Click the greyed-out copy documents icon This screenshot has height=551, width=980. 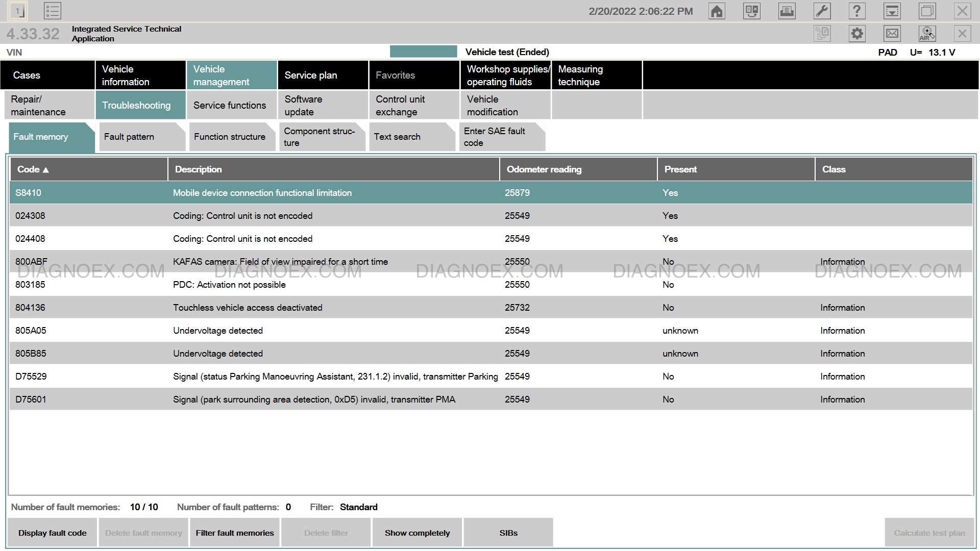pyautogui.click(x=822, y=34)
